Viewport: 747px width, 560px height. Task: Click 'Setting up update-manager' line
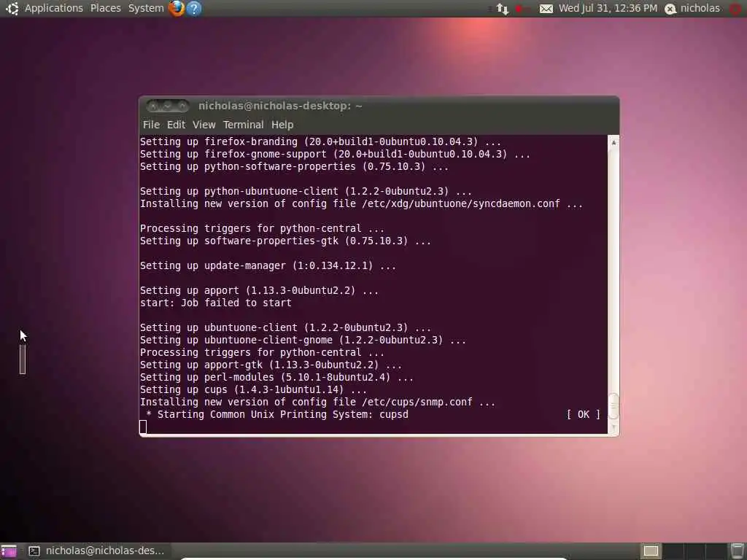268,265
